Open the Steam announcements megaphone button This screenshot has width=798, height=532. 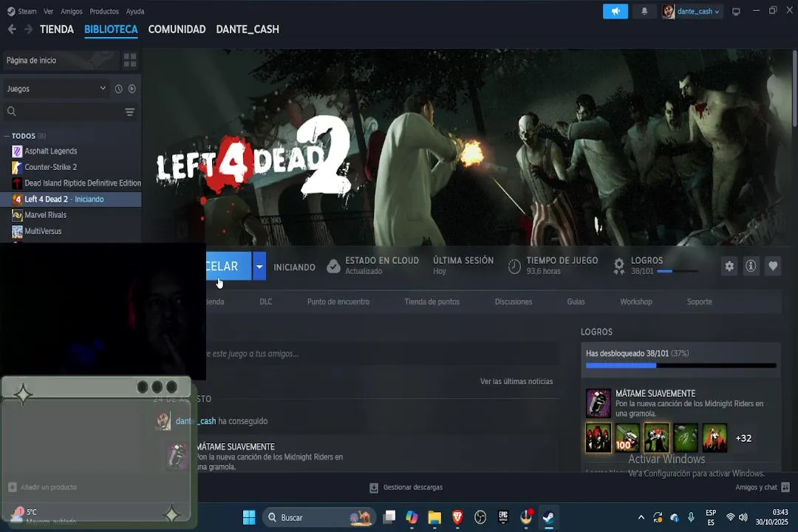click(x=615, y=11)
